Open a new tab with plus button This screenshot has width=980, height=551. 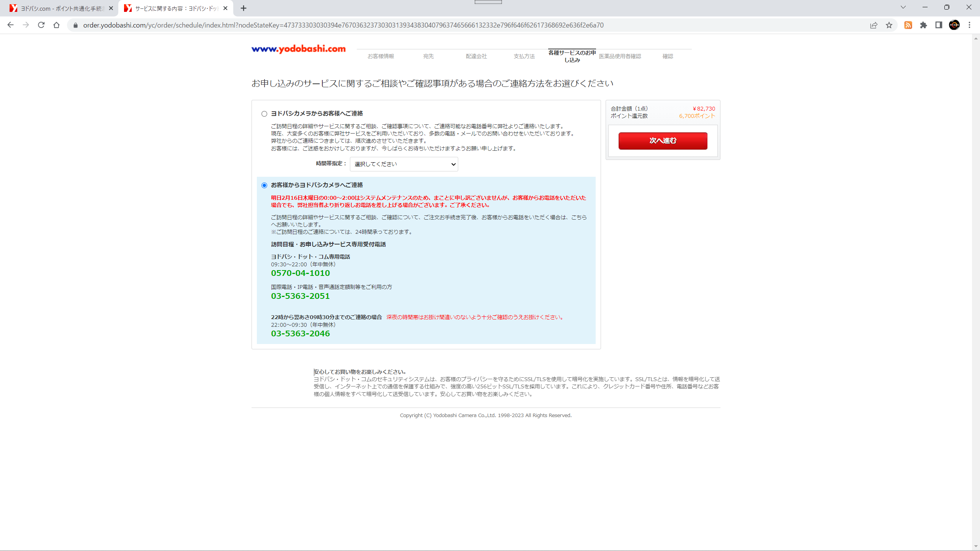(243, 8)
